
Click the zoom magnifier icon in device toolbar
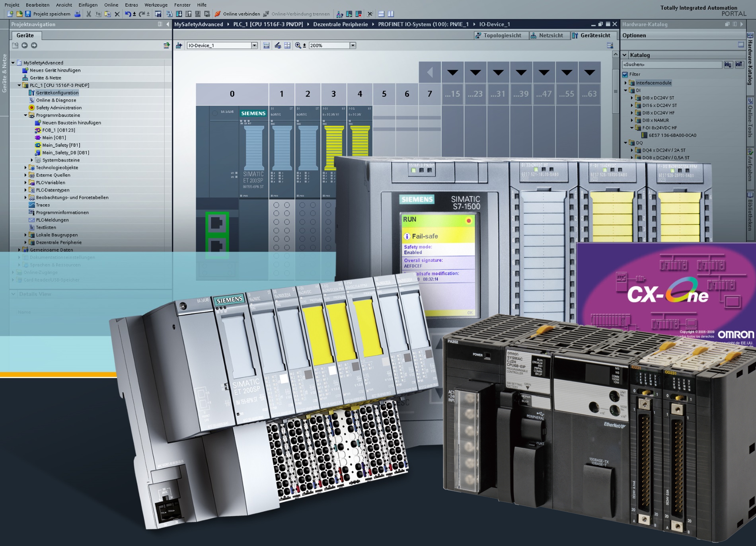coord(298,45)
